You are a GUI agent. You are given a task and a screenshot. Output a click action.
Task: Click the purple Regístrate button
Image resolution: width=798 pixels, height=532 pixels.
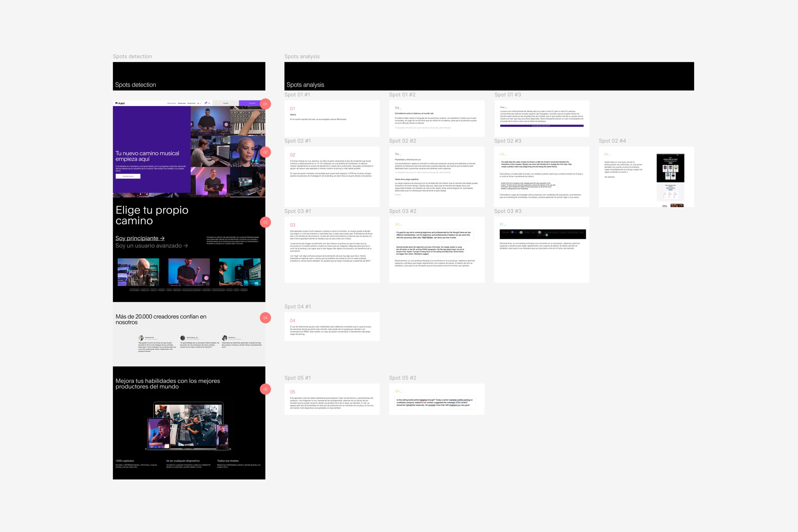point(252,103)
